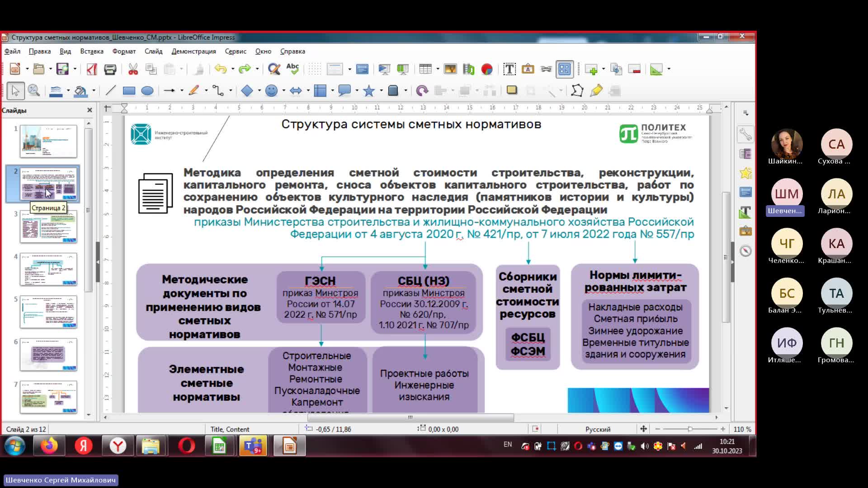
Task: Click the Open file folder icon
Action: click(39, 69)
